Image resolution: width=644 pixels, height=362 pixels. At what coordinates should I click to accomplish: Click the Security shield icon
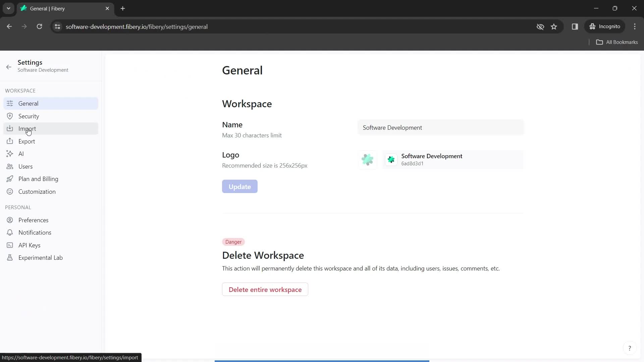tap(10, 116)
